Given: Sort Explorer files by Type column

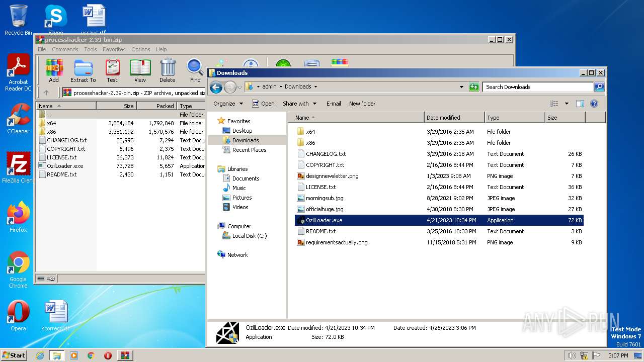Looking at the screenshot, I should (x=515, y=118).
